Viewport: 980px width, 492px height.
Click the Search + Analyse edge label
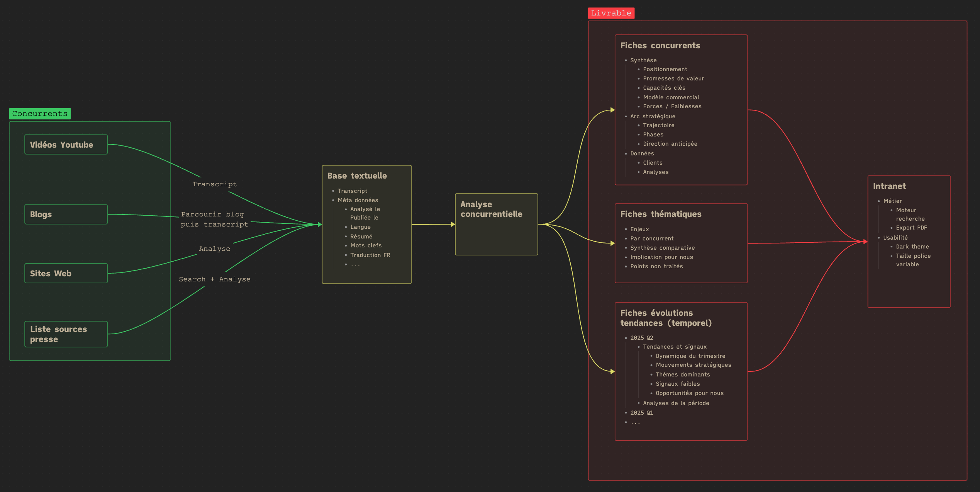click(x=215, y=279)
